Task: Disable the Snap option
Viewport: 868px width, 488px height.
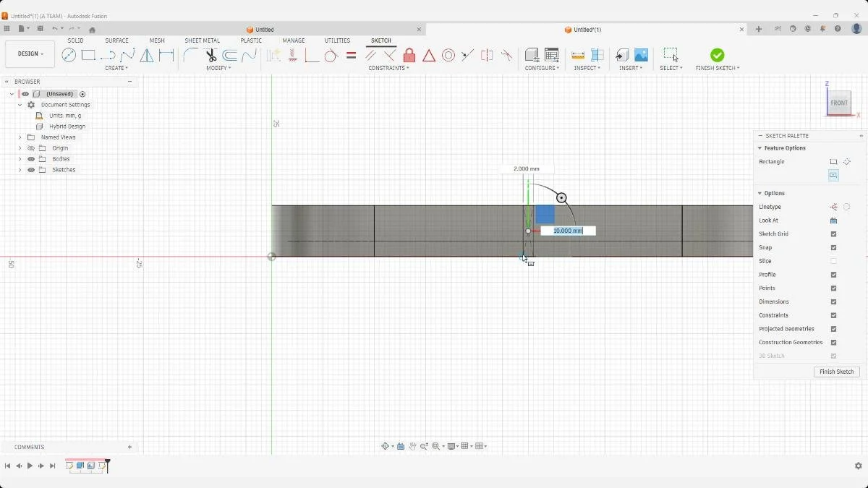Action: point(833,247)
